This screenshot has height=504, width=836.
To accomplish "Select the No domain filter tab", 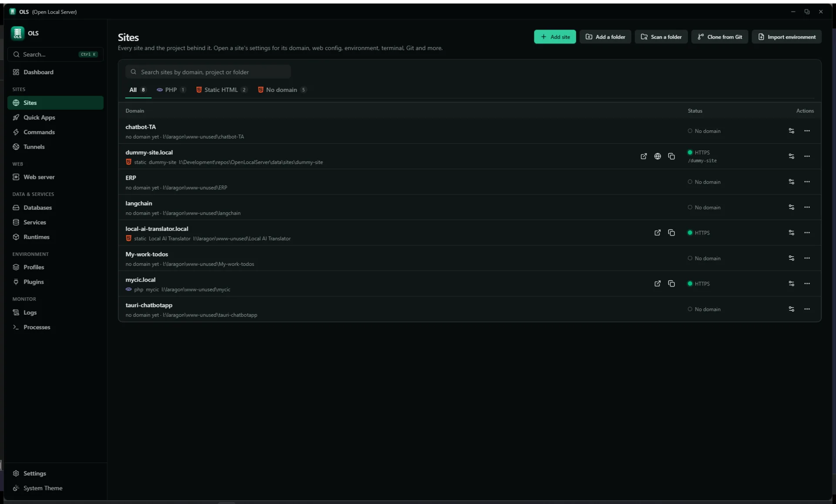I will pos(282,90).
